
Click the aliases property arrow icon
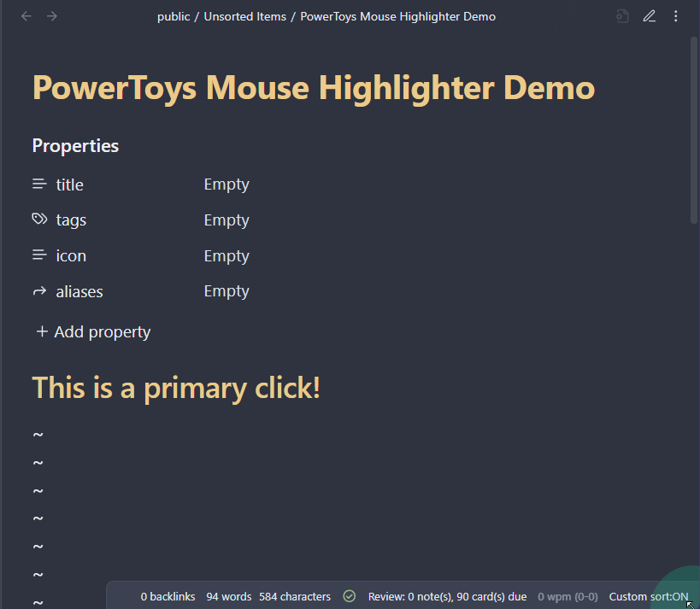click(39, 291)
